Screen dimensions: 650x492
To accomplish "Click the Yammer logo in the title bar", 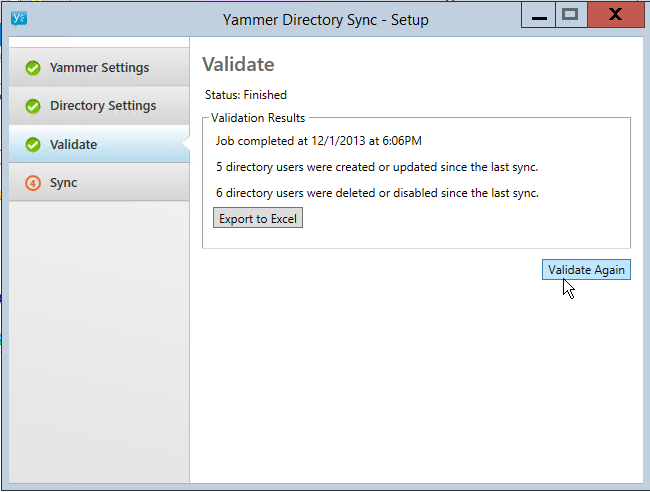I will (18, 17).
